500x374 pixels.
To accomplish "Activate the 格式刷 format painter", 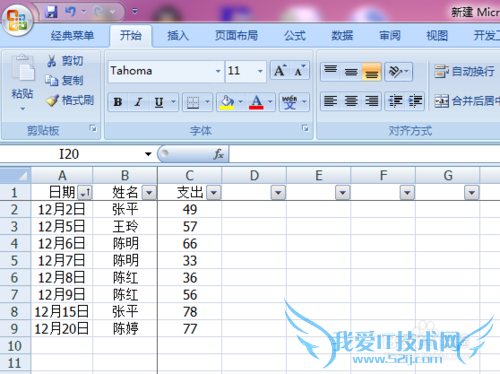I will point(70,100).
